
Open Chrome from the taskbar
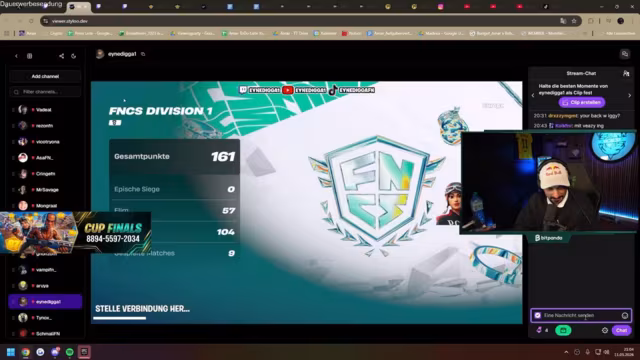[25, 352]
